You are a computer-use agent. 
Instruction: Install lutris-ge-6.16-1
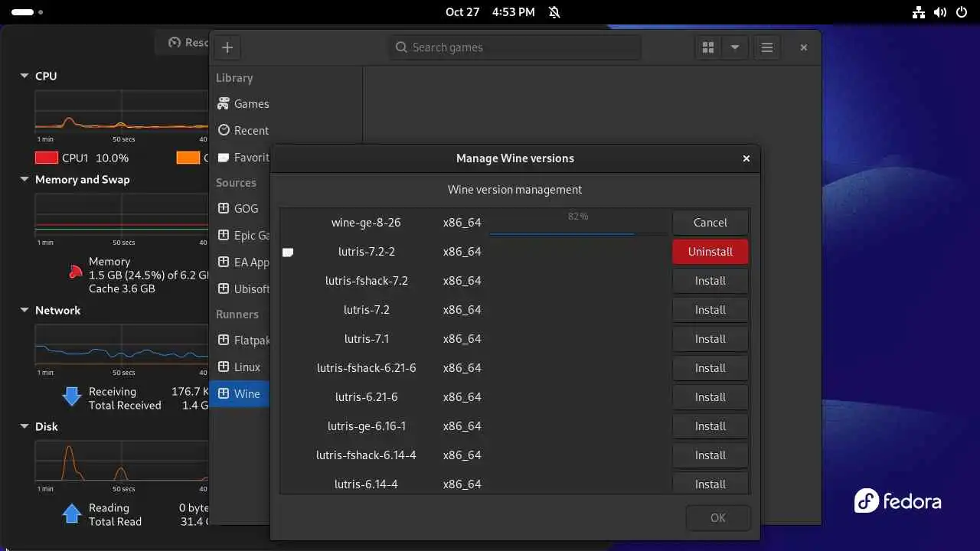tap(710, 426)
